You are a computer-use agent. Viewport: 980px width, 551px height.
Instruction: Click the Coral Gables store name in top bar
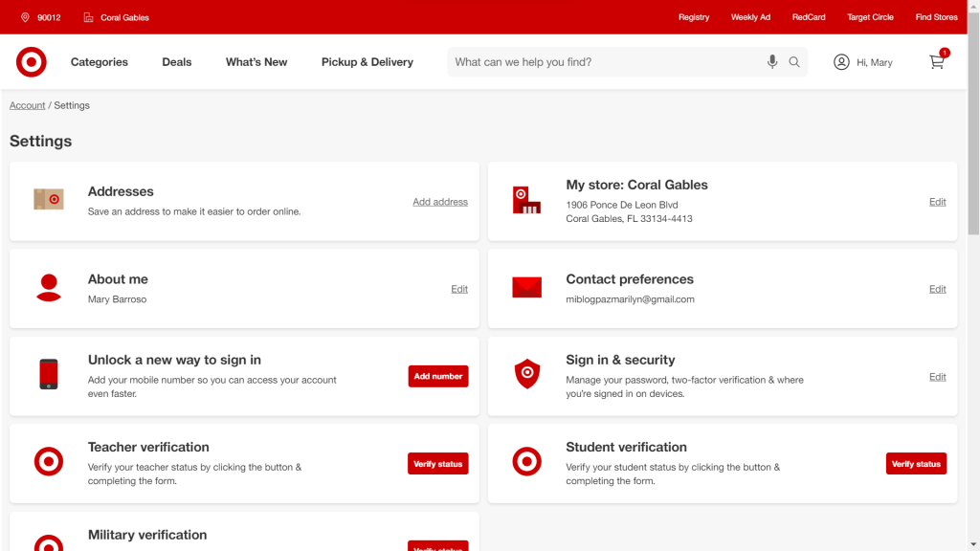click(125, 17)
